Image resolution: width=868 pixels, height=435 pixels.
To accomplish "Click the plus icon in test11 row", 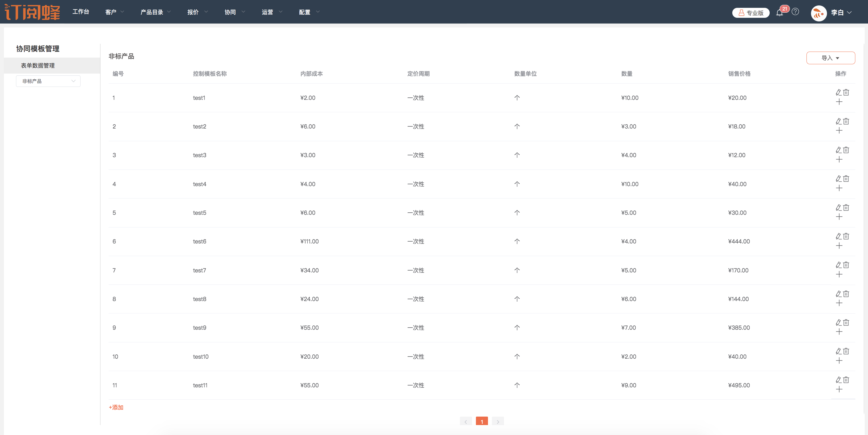I will (x=839, y=389).
